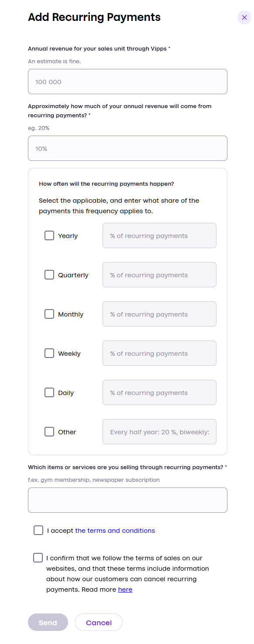The image size is (254, 644).
Task: Click the Monthly percentage of recurring payments field
Action: point(159,313)
